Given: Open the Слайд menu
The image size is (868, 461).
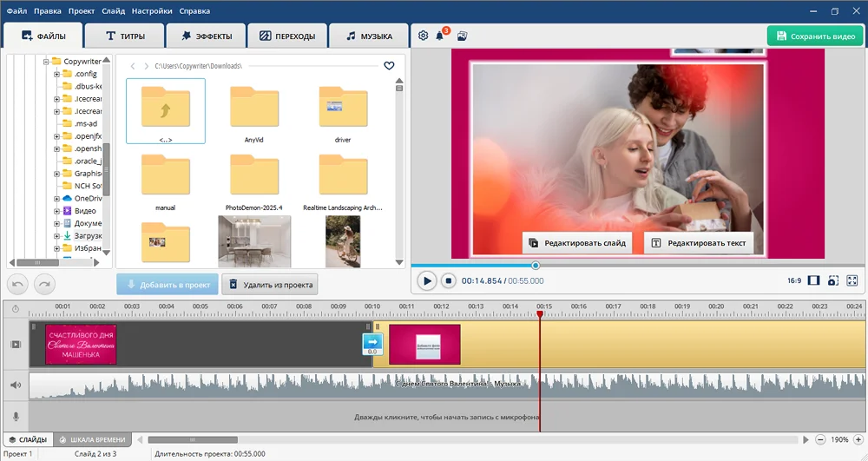Looking at the screenshot, I should click(x=113, y=11).
